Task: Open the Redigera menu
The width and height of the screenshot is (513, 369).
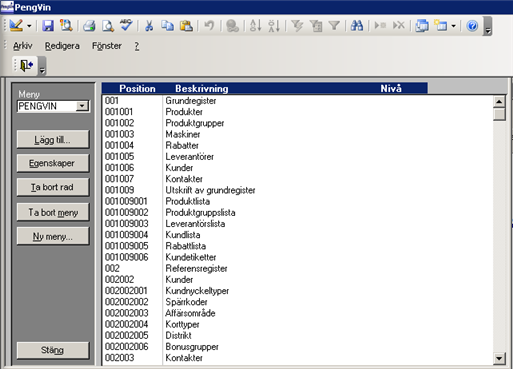Action: (x=62, y=46)
